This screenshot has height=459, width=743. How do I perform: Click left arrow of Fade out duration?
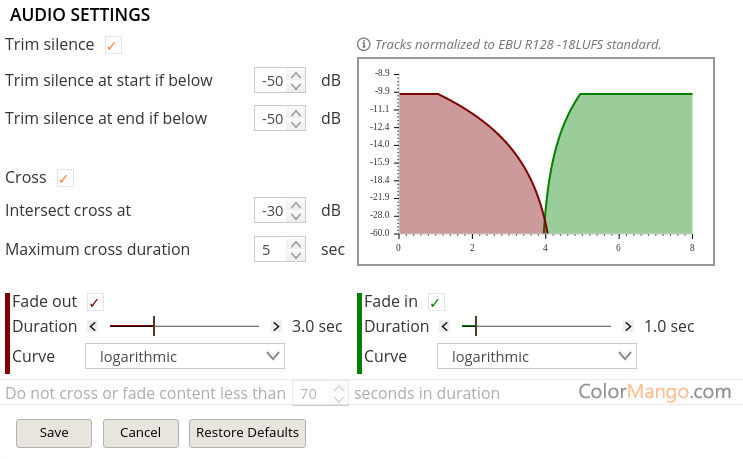93,327
